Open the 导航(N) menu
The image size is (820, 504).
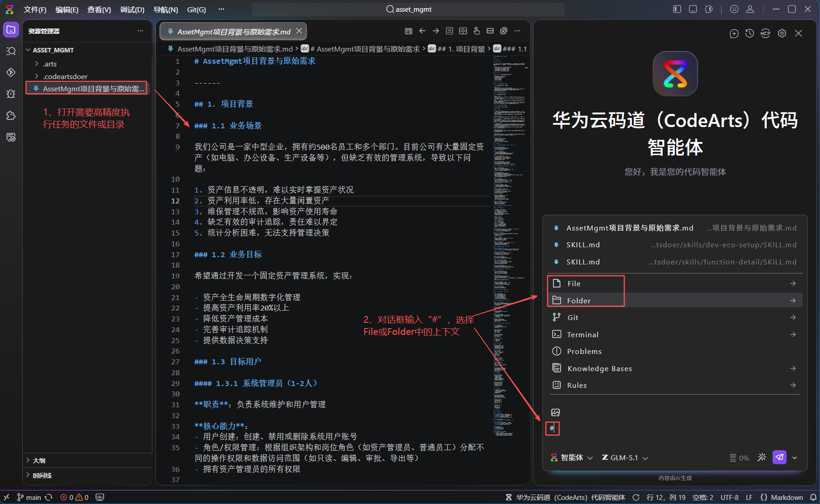pyautogui.click(x=165, y=9)
